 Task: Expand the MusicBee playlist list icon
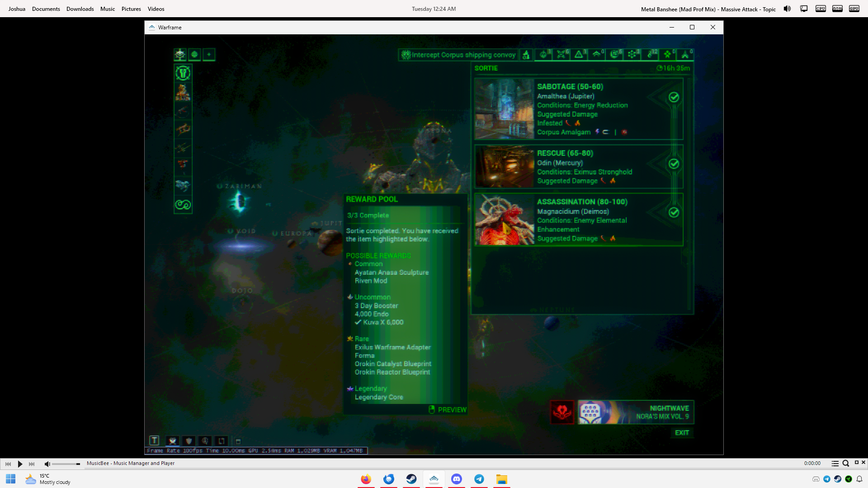pos(835,464)
